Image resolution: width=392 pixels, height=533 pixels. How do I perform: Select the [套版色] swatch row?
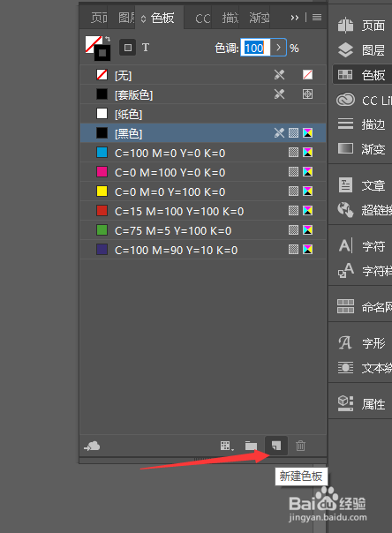click(203, 94)
